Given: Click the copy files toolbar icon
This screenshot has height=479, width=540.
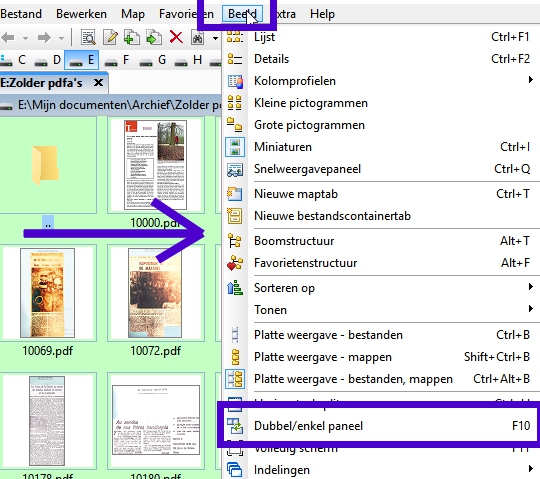Looking at the screenshot, I should point(132,37).
